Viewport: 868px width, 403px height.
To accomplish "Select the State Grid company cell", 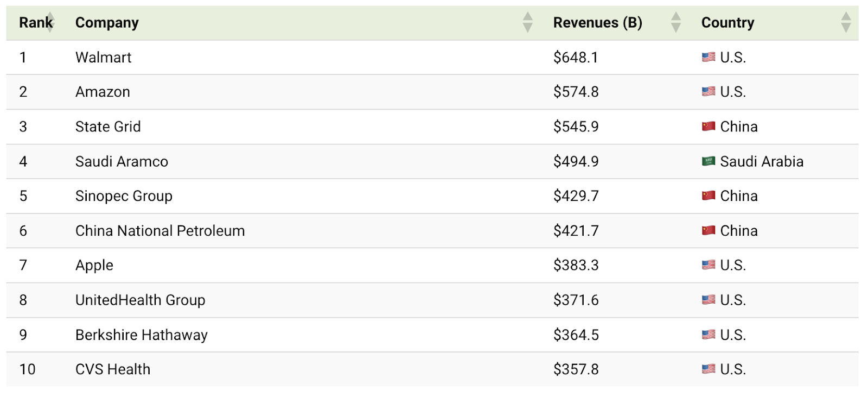I will tap(108, 127).
